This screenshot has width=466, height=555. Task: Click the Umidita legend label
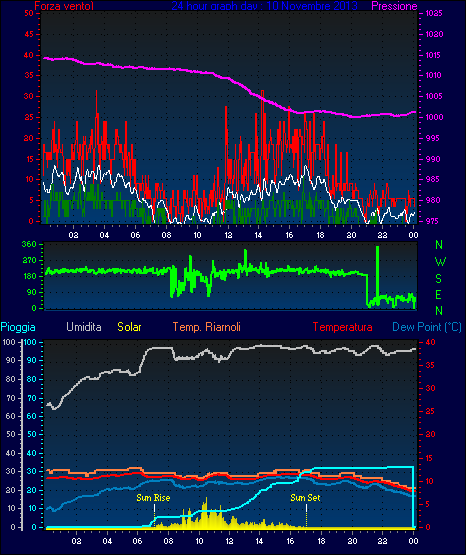tap(84, 327)
